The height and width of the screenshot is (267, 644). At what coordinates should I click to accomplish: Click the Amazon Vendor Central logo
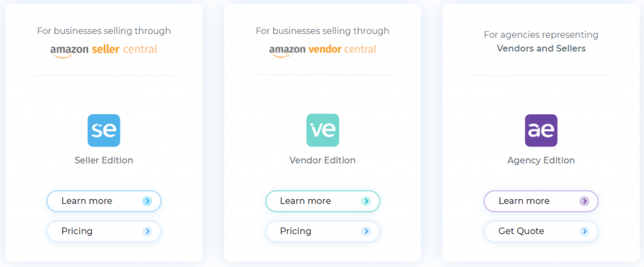click(x=323, y=51)
